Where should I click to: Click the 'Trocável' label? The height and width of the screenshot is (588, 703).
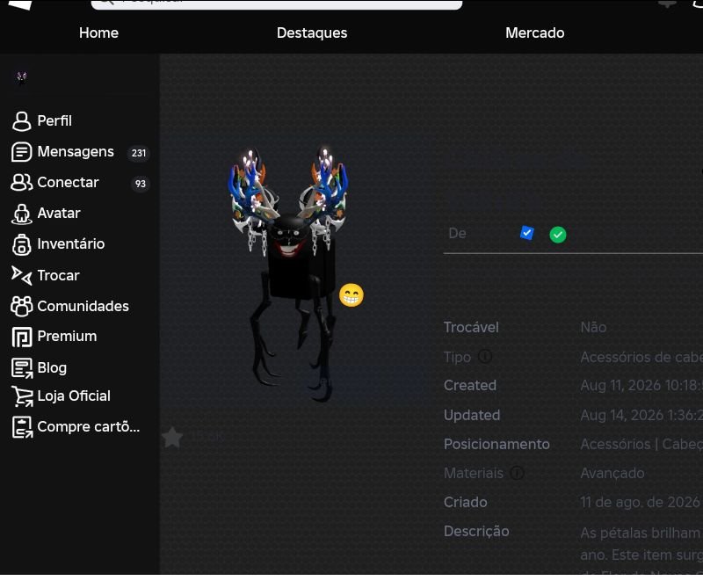click(471, 328)
